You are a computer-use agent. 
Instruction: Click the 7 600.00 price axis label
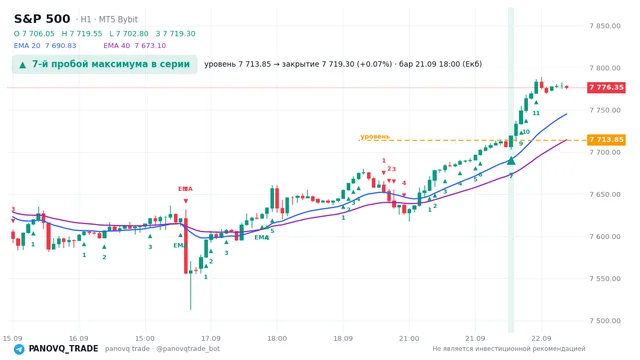tap(605, 236)
